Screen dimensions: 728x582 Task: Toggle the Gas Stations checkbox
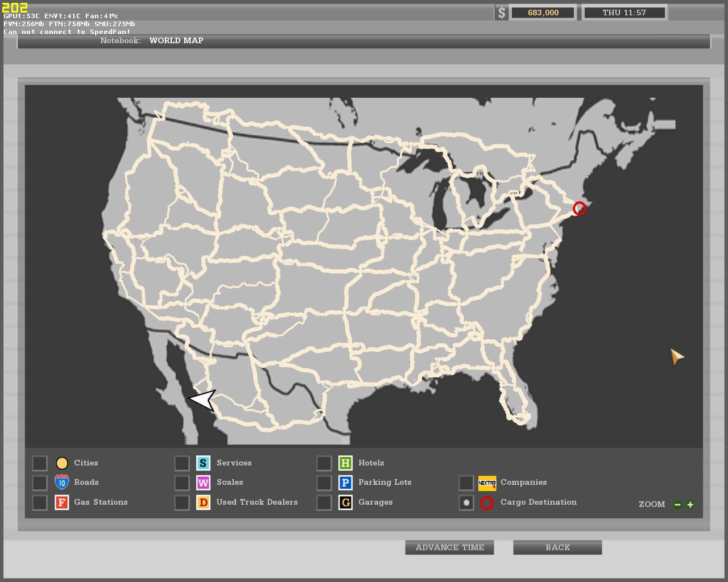[40, 502]
